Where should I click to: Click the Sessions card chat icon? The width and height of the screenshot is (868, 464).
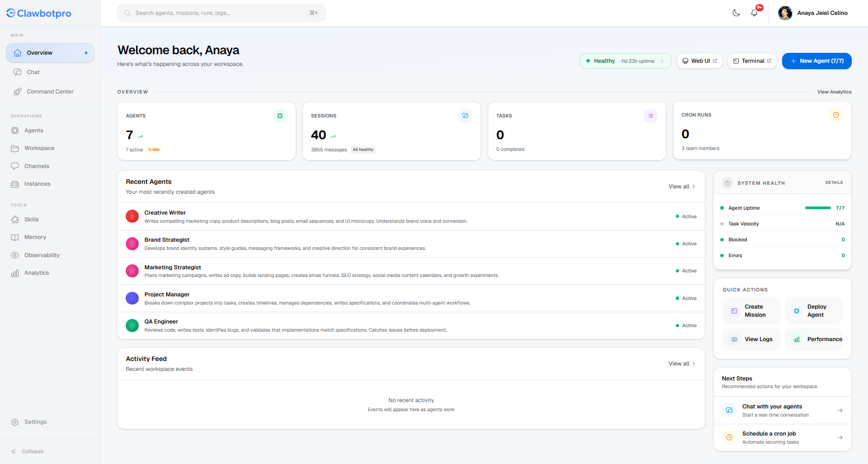tap(465, 116)
